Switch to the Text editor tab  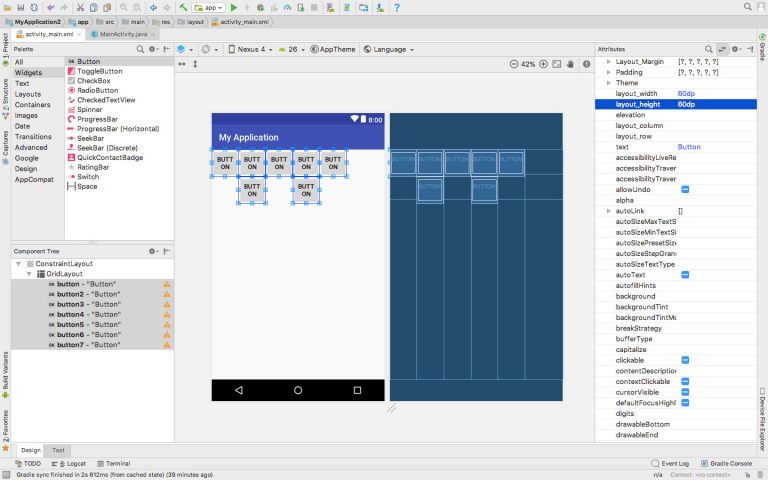58,450
